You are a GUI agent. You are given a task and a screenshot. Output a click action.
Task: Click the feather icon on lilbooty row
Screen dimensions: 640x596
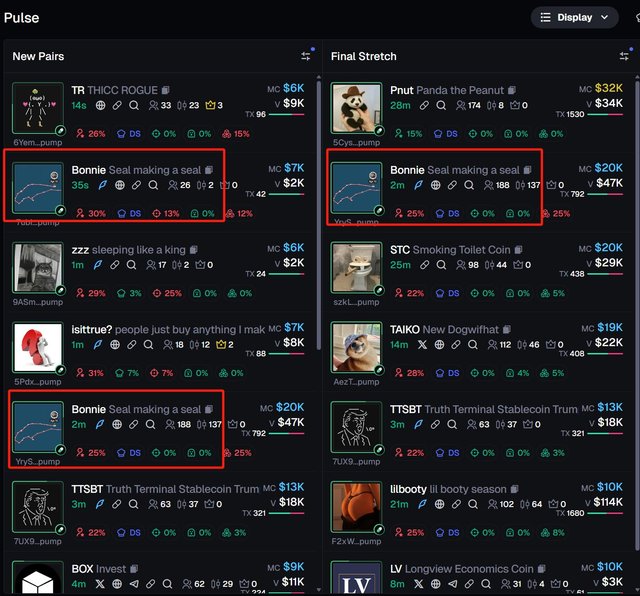coord(422,504)
